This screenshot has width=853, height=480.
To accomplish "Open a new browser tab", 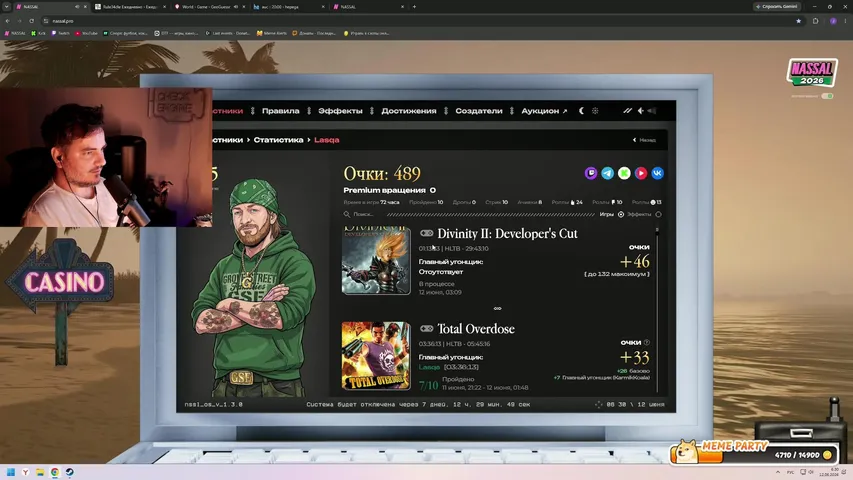I will tap(415, 7).
